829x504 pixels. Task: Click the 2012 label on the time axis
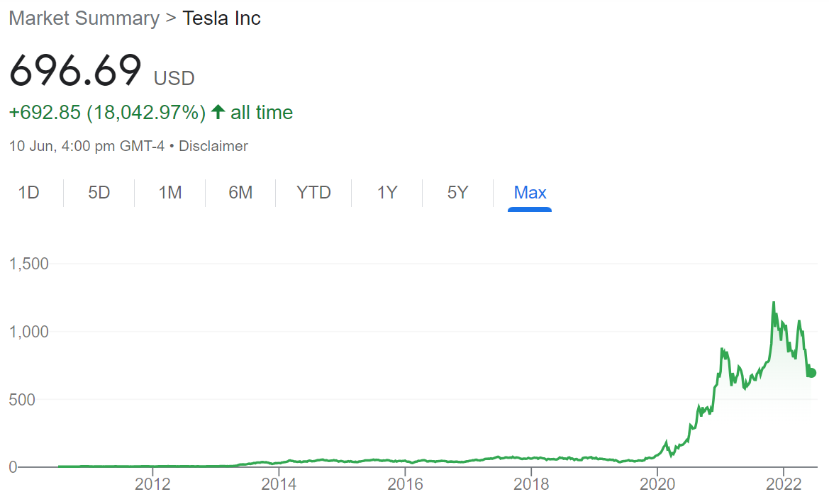[x=152, y=484]
